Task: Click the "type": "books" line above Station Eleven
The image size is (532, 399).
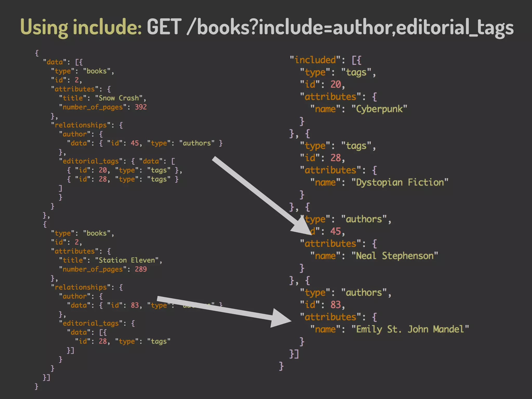Action: (83, 233)
